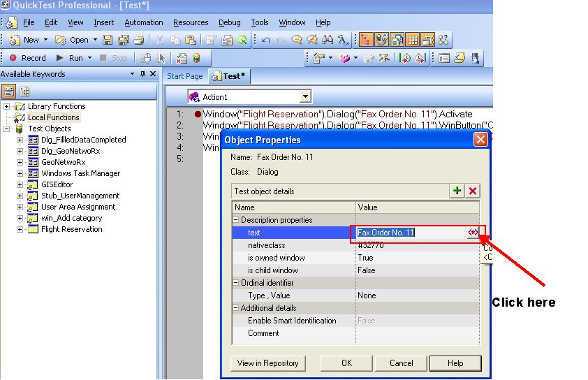Open the Open button dropdown arrow
This screenshot has height=380, width=588.
point(95,40)
